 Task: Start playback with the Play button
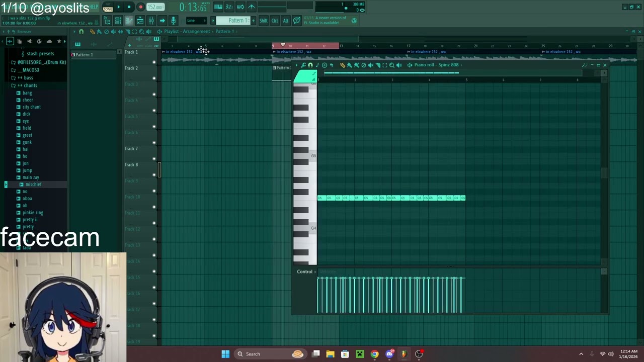tap(119, 7)
